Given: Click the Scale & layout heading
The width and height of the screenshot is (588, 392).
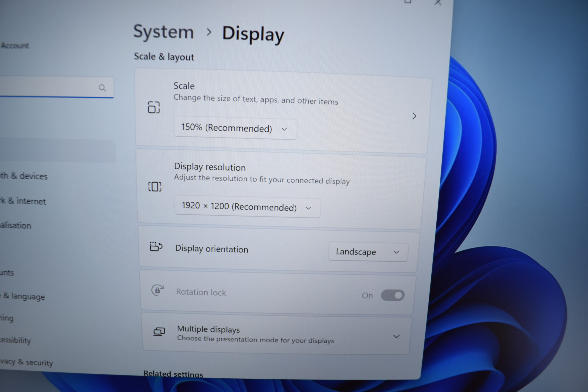Looking at the screenshot, I should tap(164, 57).
